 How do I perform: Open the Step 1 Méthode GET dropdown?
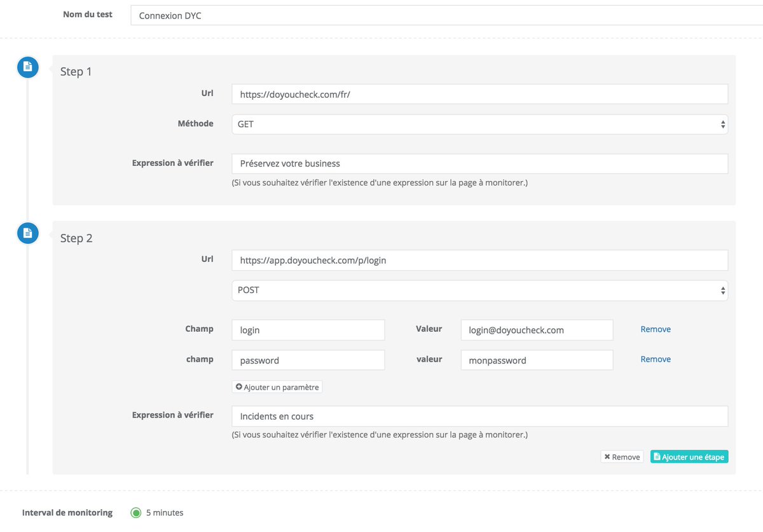(x=480, y=125)
